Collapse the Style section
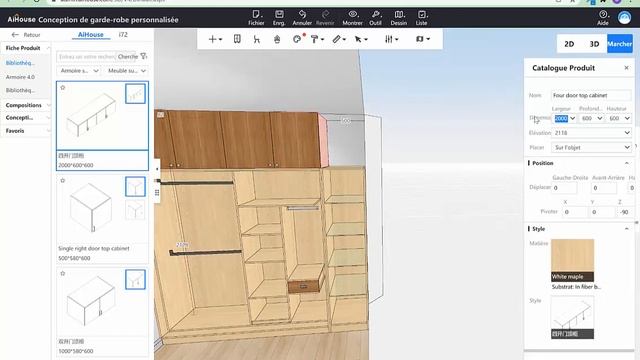Screen dimensions: 640x360 coord(627,229)
